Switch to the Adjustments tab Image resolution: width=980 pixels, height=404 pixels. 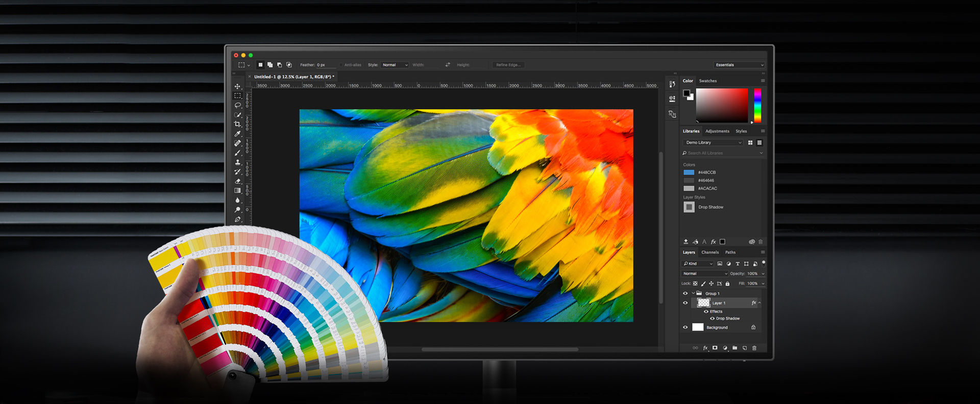point(717,131)
